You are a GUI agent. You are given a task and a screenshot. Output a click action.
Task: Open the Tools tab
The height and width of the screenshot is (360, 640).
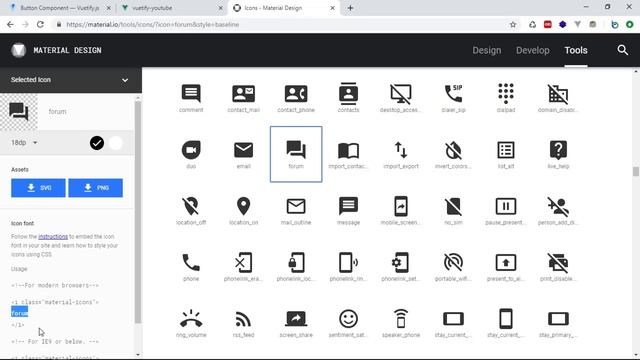click(576, 50)
